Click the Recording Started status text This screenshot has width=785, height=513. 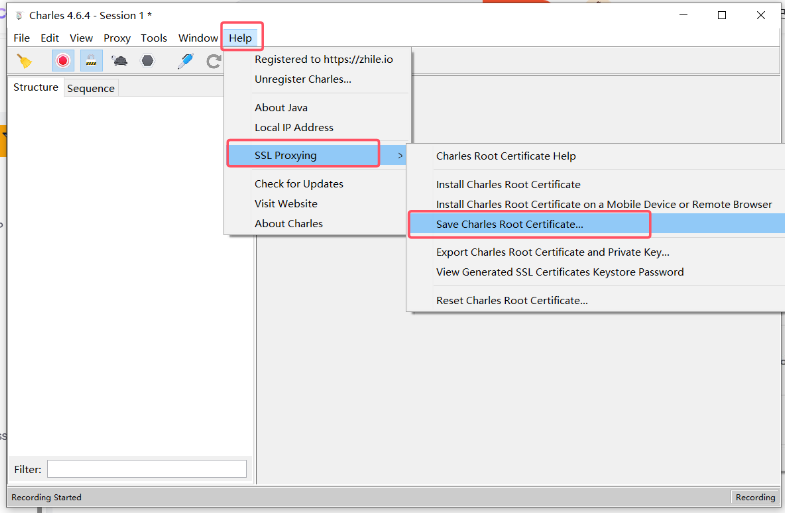(x=46, y=497)
